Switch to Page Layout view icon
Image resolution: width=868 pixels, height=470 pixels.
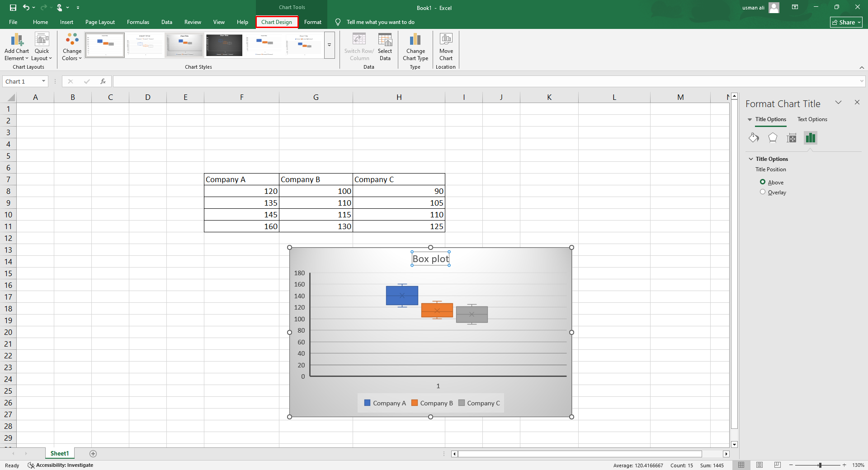click(x=759, y=465)
